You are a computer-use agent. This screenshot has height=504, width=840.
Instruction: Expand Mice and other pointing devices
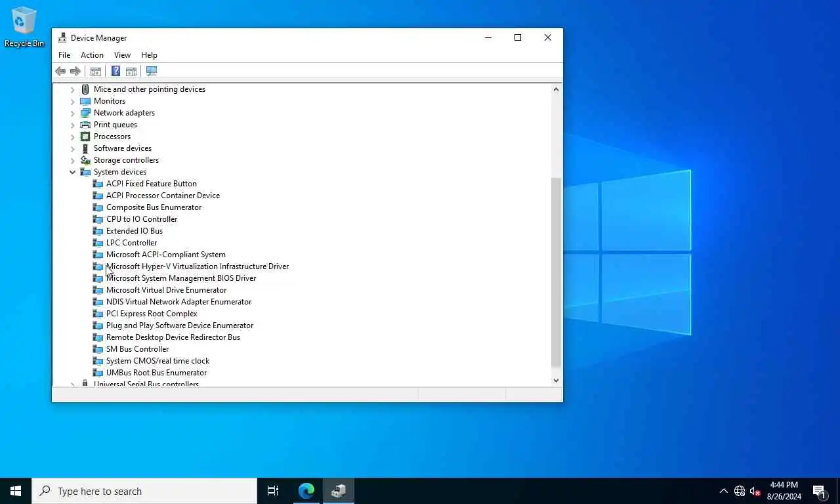pyautogui.click(x=72, y=89)
